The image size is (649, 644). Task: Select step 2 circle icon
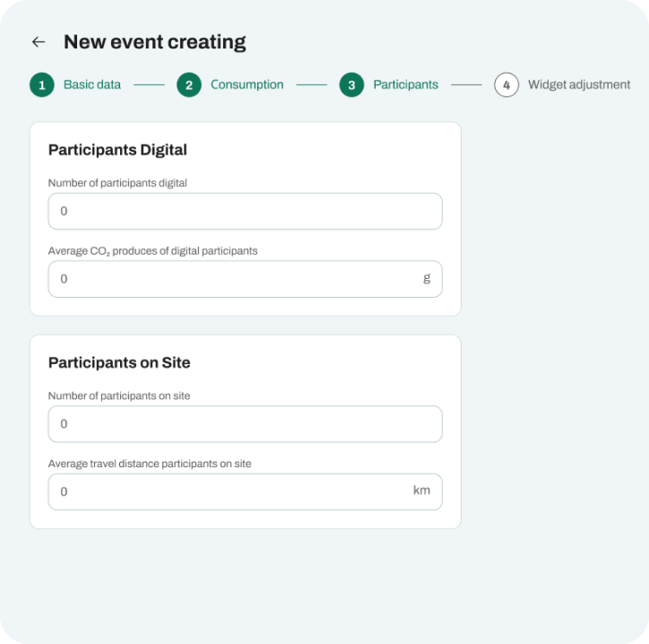pyautogui.click(x=189, y=85)
